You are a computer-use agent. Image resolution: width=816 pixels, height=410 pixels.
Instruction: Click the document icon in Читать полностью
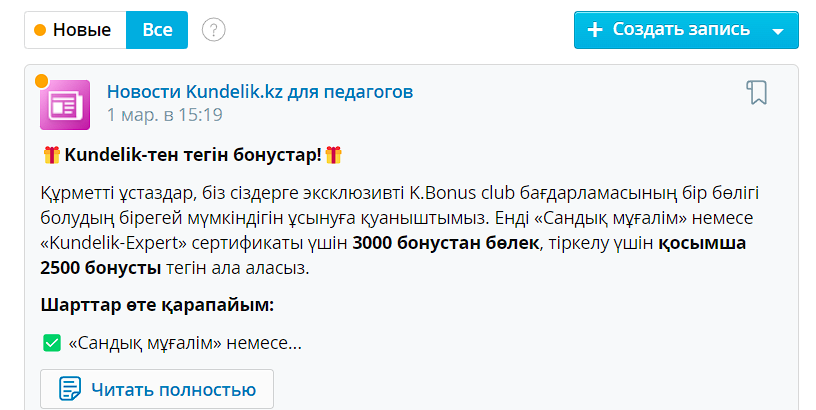coord(69,389)
